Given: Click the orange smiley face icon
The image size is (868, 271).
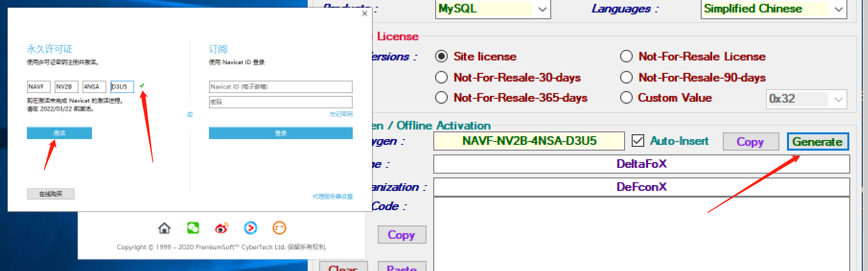Looking at the screenshot, I should pyautogui.click(x=279, y=228).
